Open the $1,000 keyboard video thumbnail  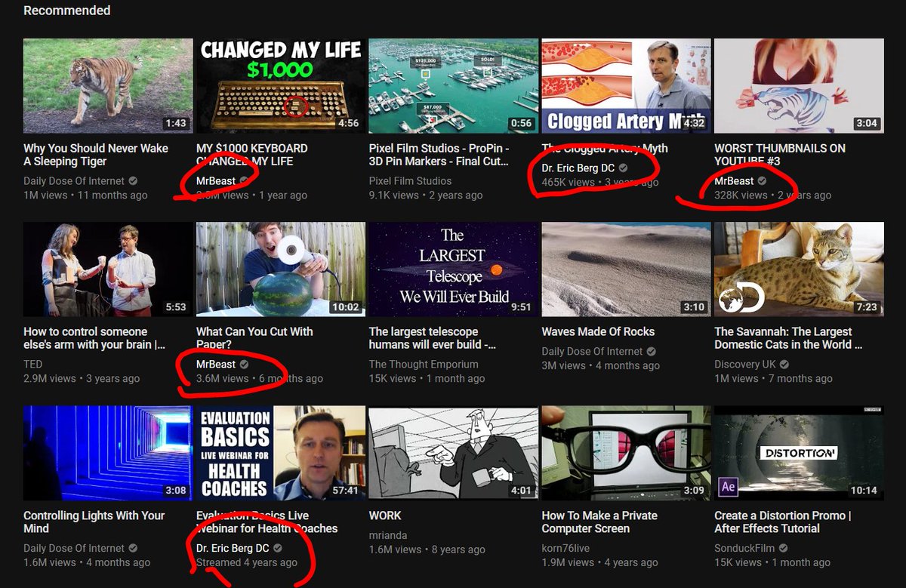(280, 86)
